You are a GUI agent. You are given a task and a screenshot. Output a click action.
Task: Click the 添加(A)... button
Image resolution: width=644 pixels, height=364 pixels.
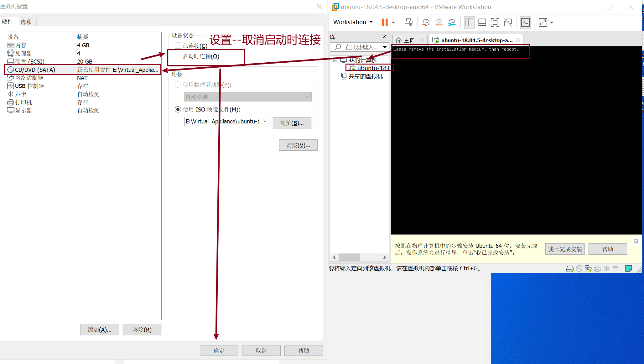(100, 330)
